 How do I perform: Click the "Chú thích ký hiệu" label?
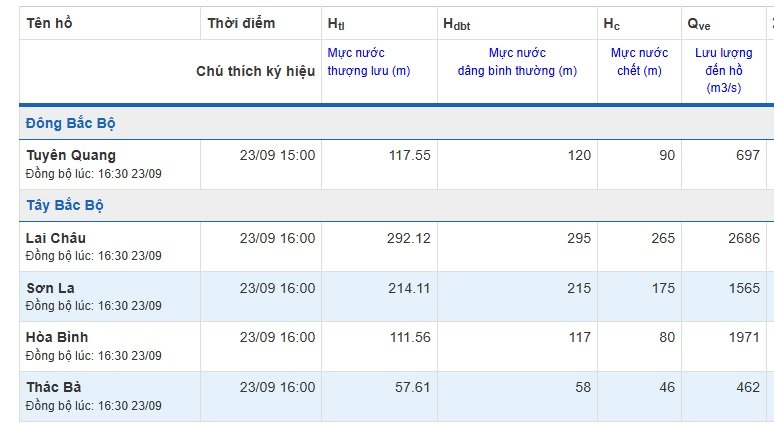tap(255, 71)
